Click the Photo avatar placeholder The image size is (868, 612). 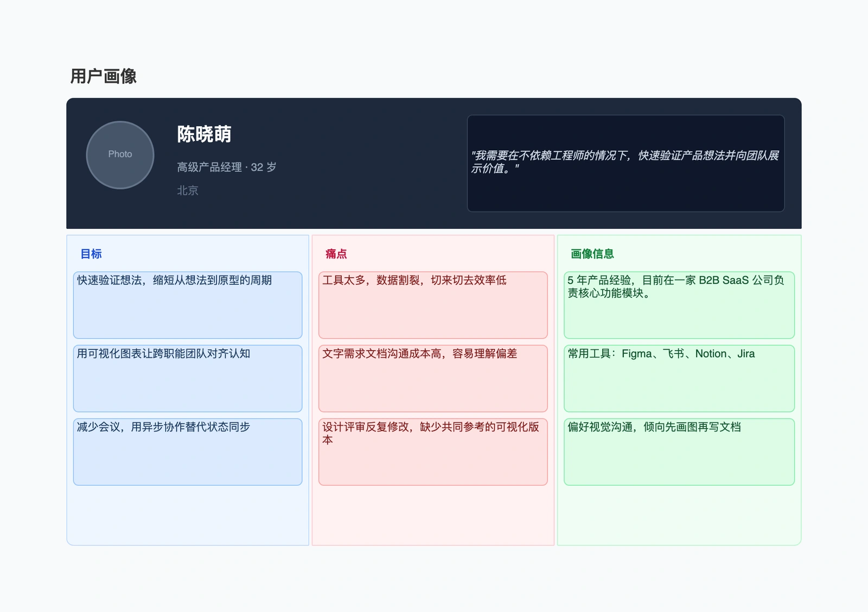click(120, 155)
